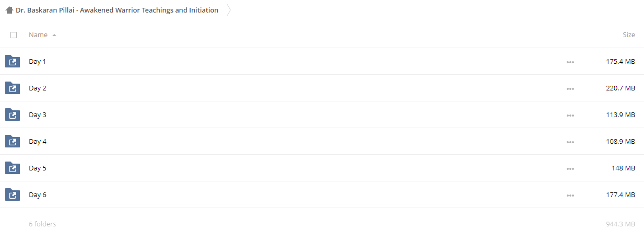Click the sort direction arrow beside Name

click(x=54, y=35)
